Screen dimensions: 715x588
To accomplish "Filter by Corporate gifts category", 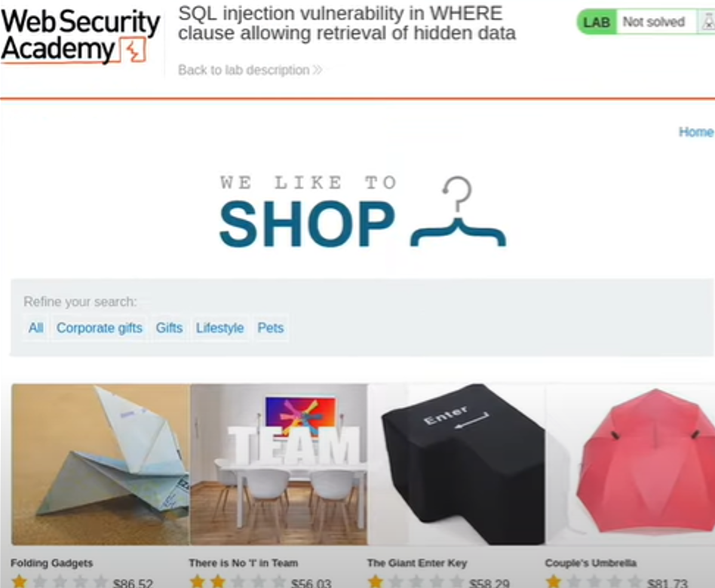I will pyautogui.click(x=100, y=328).
